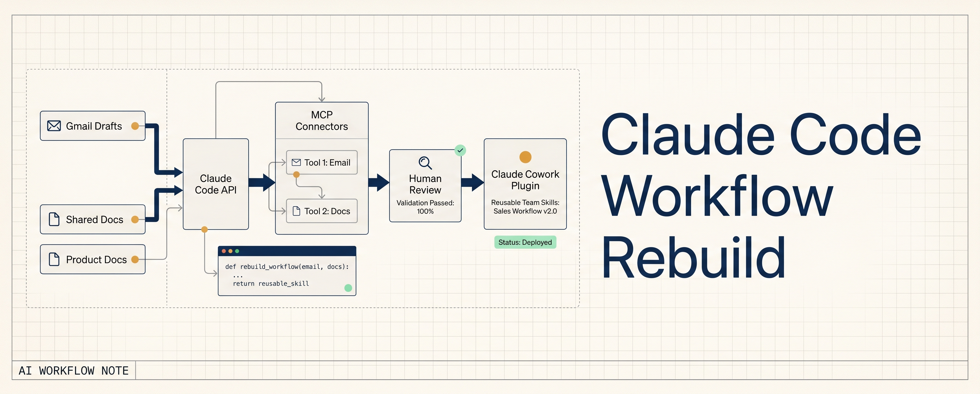This screenshot has height=394, width=980.
Task: Click the arrow from Human Review to Cowork Plugin
Action: 473,182
